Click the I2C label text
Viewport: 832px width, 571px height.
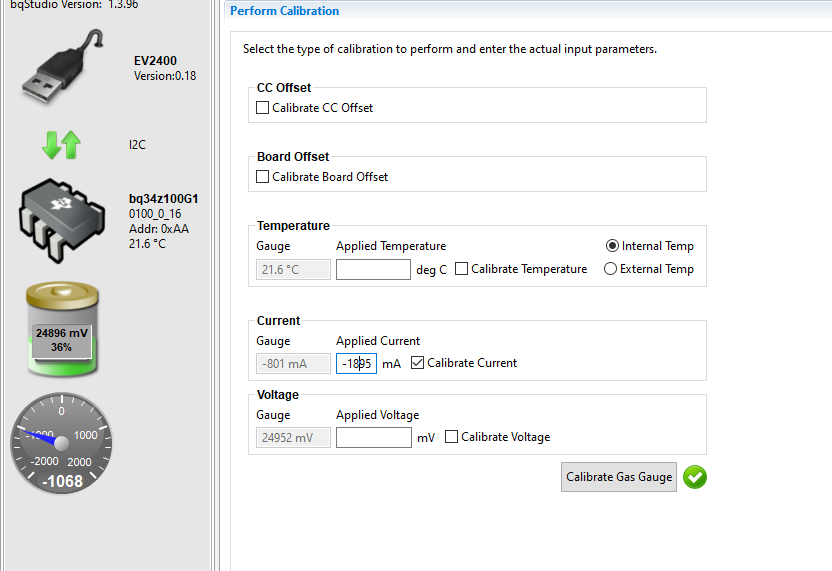coord(137,145)
